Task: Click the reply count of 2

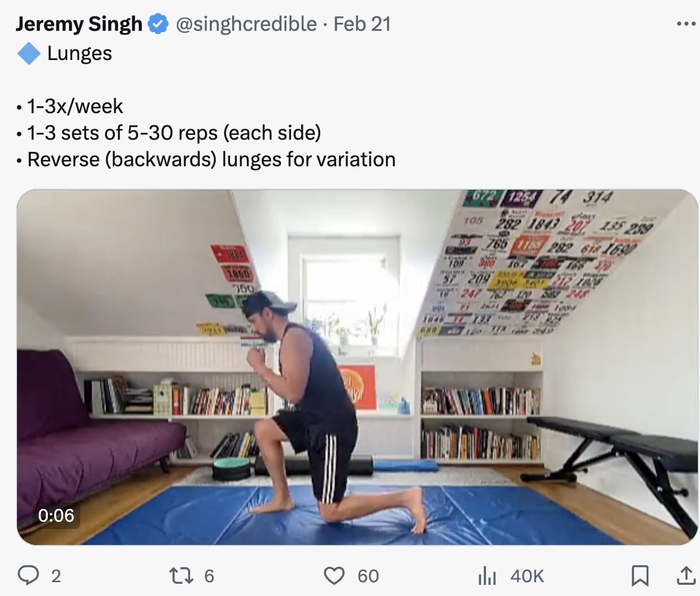Action: (56, 576)
